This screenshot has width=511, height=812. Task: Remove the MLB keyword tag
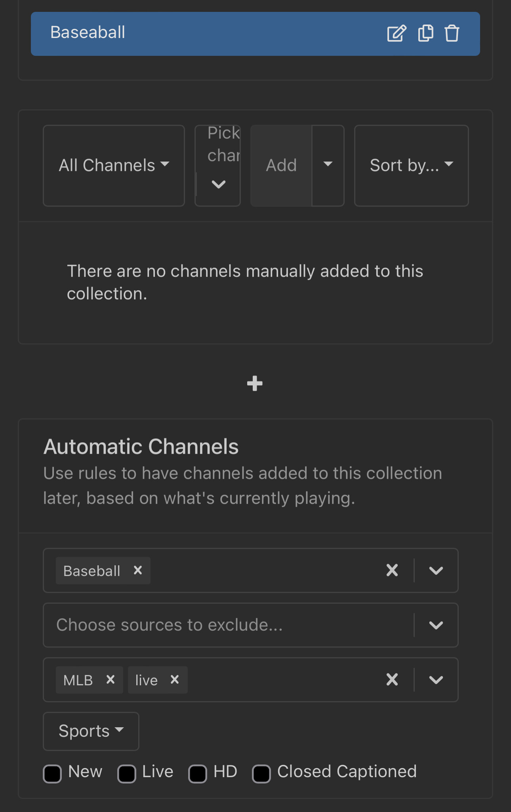coord(111,679)
